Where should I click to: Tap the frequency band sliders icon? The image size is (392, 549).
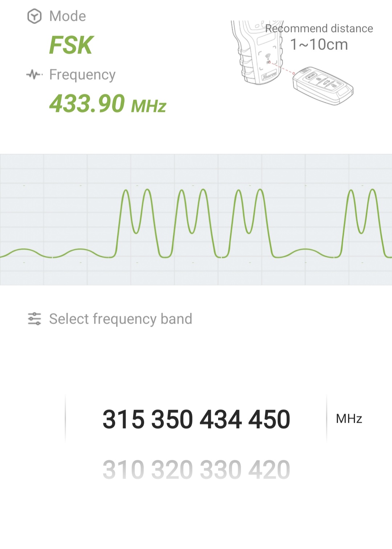pos(34,319)
